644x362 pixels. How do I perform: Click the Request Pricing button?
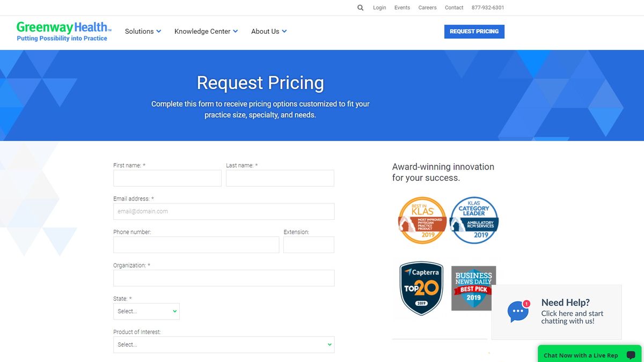click(x=474, y=32)
